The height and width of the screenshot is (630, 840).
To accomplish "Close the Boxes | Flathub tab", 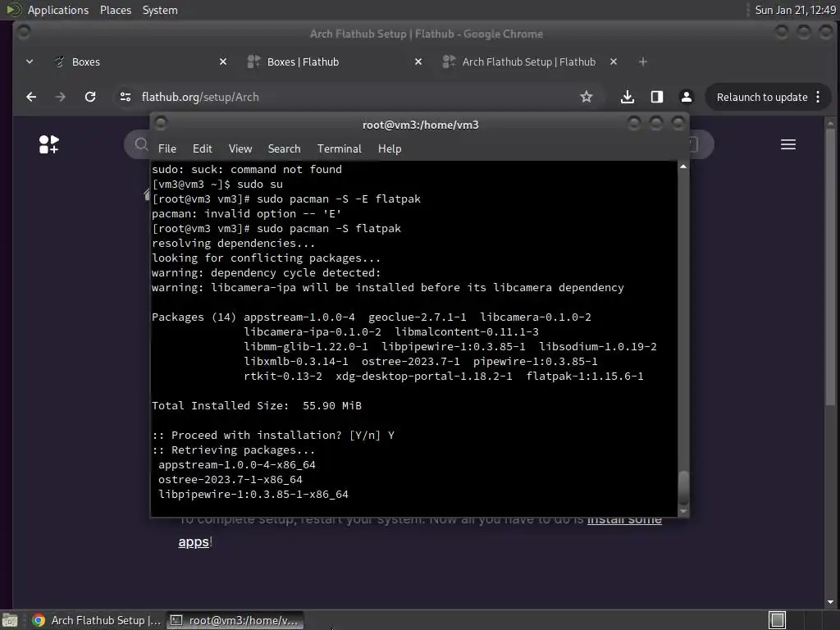I will click(418, 62).
